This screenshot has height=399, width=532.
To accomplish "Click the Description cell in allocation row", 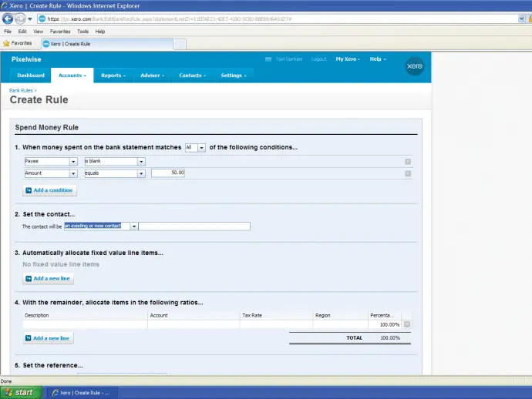I will point(85,324).
